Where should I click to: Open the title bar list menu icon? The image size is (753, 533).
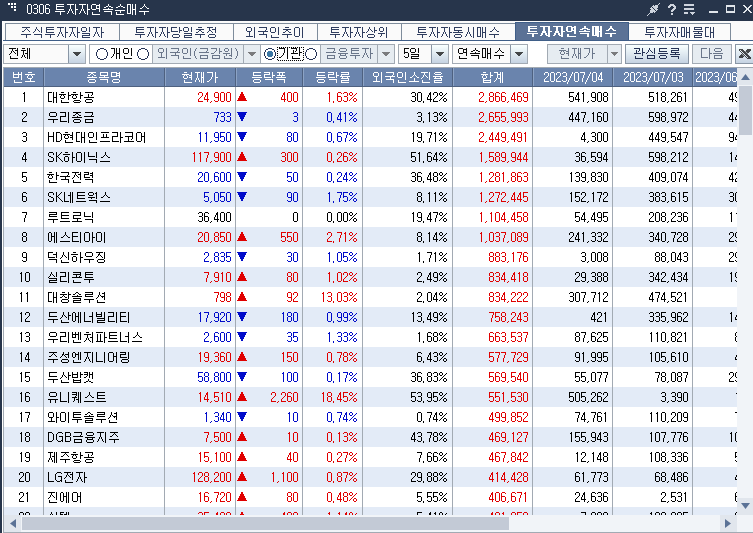689,9
